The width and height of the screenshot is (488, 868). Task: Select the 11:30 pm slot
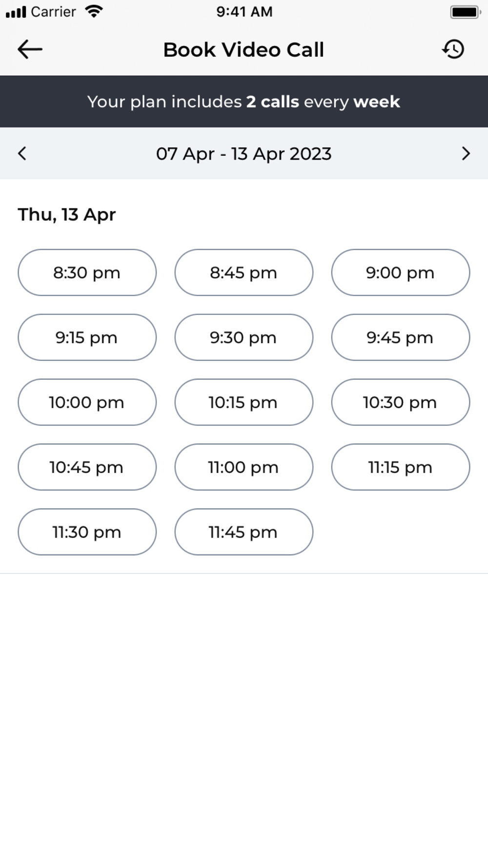click(x=87, y=532)
